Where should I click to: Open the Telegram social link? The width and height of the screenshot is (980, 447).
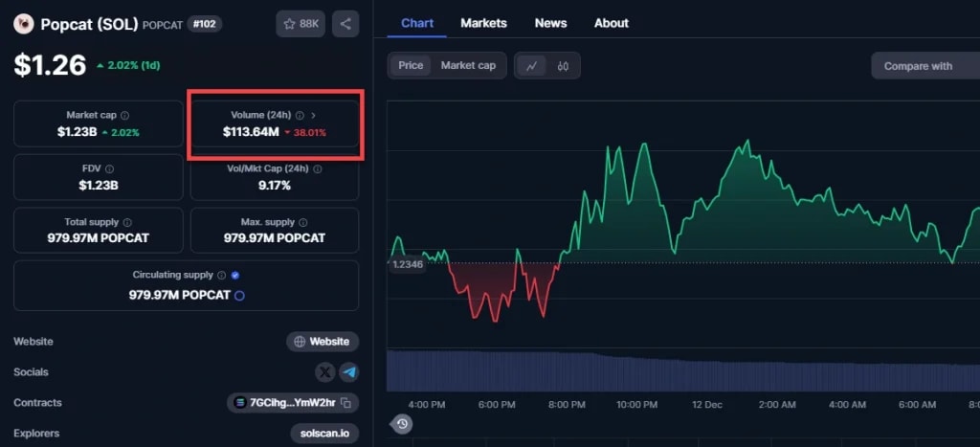(349, 372)
